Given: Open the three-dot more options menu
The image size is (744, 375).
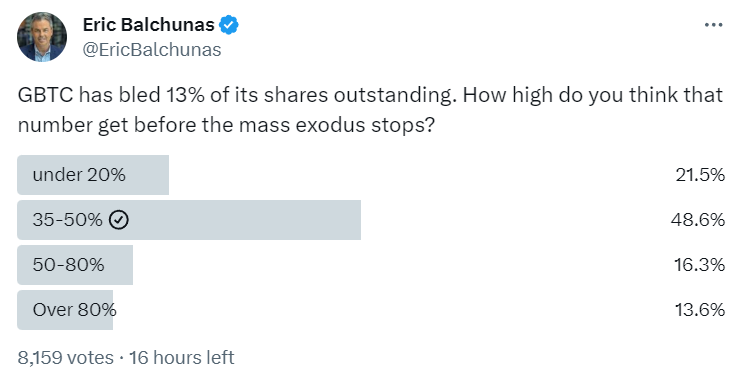Looking at the screenshot, I should [x=714, y=25].
